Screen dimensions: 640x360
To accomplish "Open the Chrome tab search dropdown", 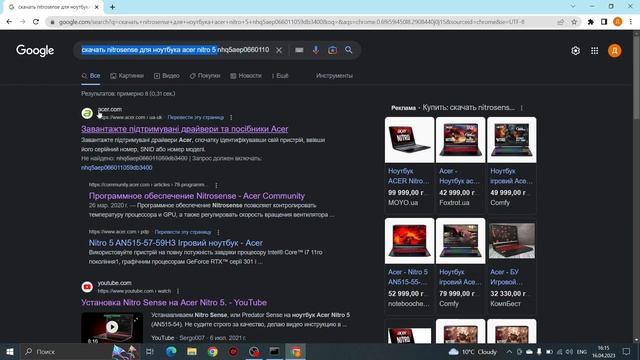I will [573, 7].
